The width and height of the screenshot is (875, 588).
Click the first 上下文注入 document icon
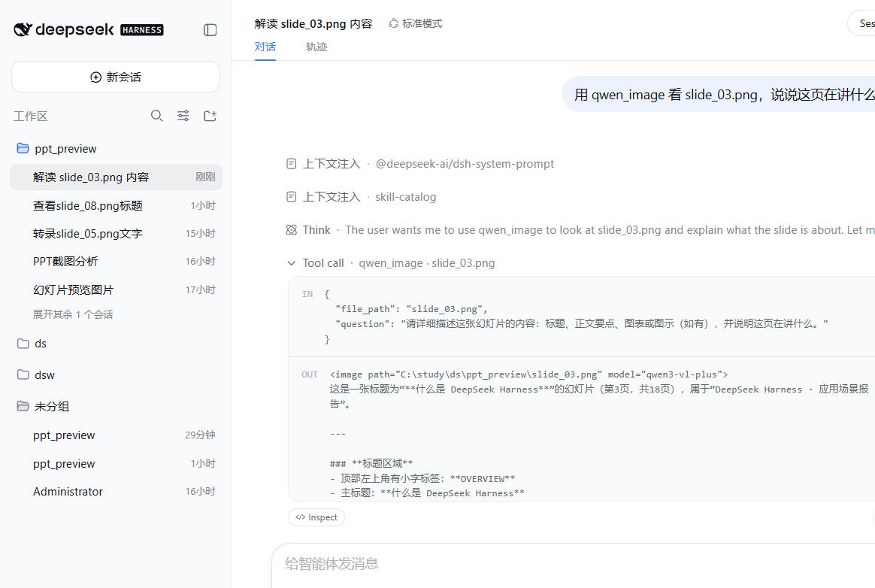pyautogui.click(x=292, y=164)
